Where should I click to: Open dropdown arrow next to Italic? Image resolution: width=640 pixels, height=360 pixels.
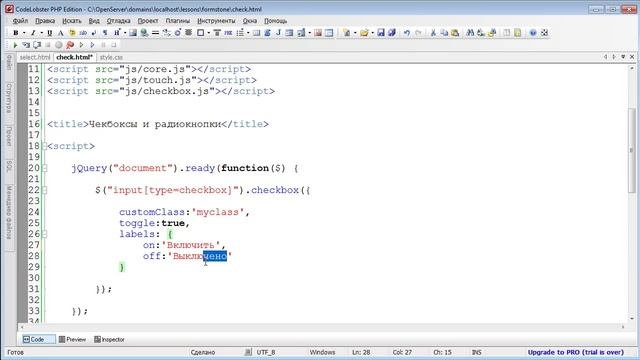[x=41, y=33]
